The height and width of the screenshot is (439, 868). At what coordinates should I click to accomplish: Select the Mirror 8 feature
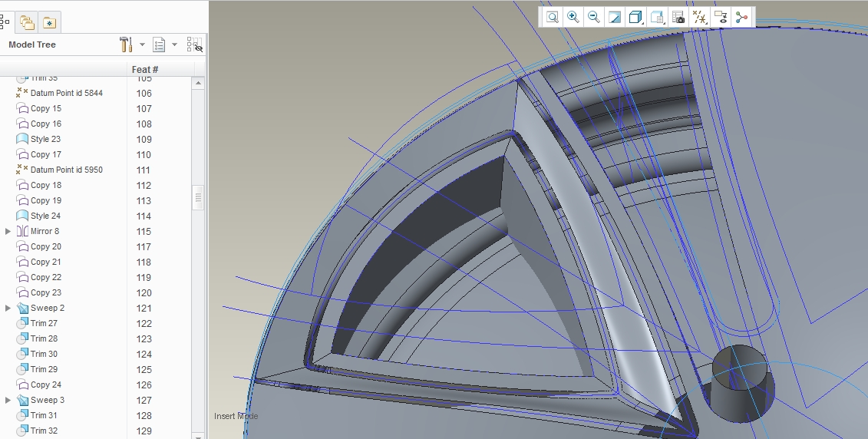[x=45, y=232]
